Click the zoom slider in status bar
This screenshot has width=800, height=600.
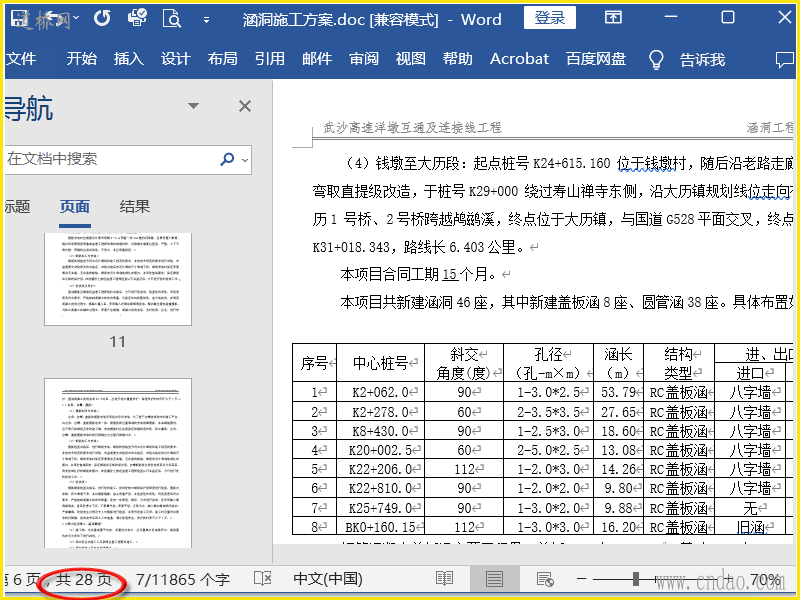635,579
